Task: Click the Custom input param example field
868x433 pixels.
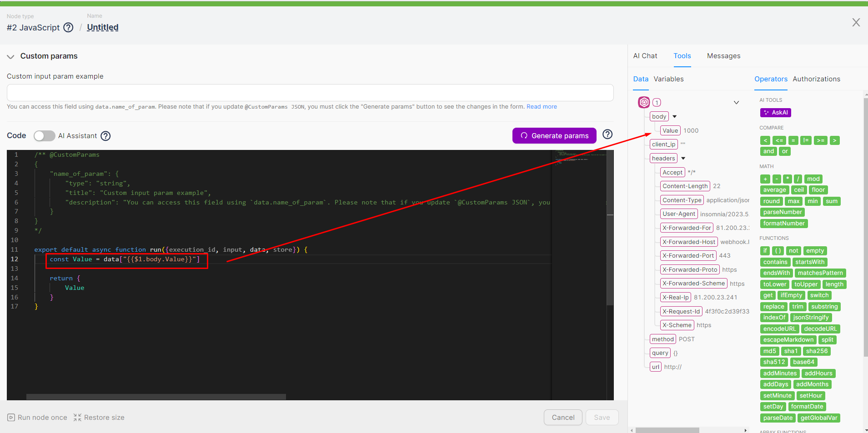Action: click(x=310, y=93)
